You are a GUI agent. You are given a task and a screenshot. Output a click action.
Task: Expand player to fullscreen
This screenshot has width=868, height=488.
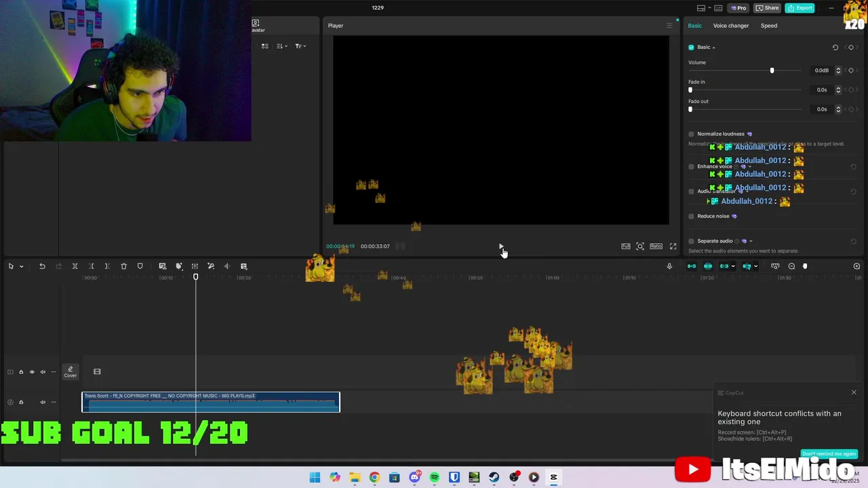coord(673,246)
